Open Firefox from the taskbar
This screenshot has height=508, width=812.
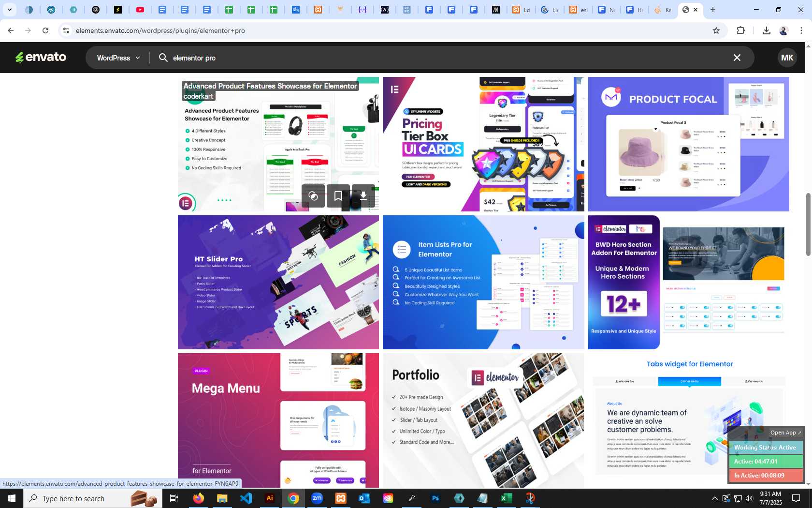[198, 498]
